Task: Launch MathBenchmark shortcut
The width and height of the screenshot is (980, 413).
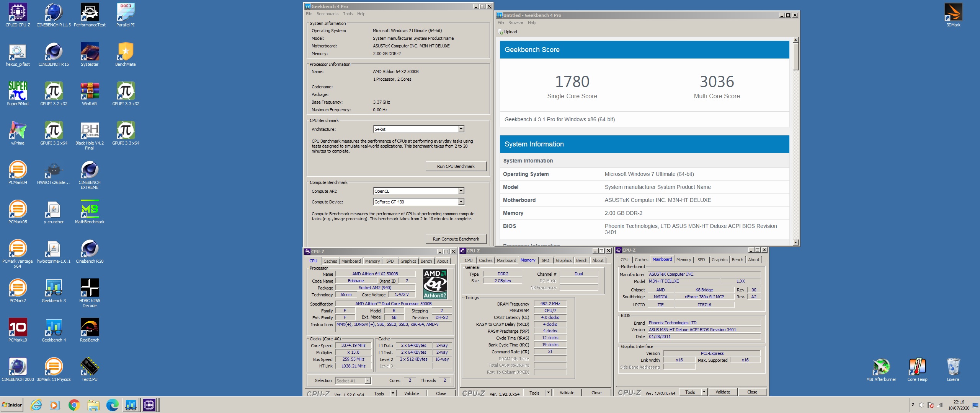Action: coord(90,212)
